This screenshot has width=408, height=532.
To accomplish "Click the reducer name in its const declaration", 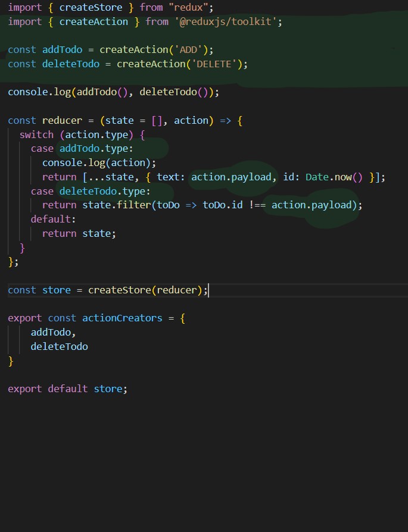I will point(62,120).
